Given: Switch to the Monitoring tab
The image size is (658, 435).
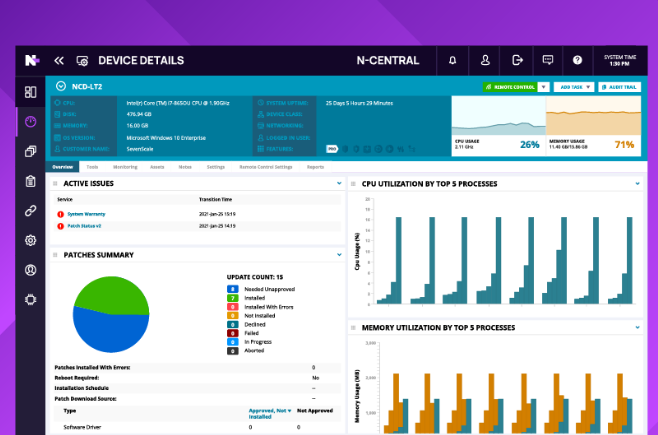Looking at the screenshot, I should [125, 166].
